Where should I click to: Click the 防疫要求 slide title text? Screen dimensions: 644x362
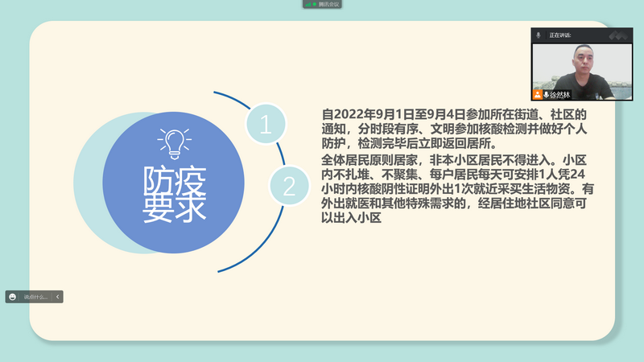pos(174,194)
